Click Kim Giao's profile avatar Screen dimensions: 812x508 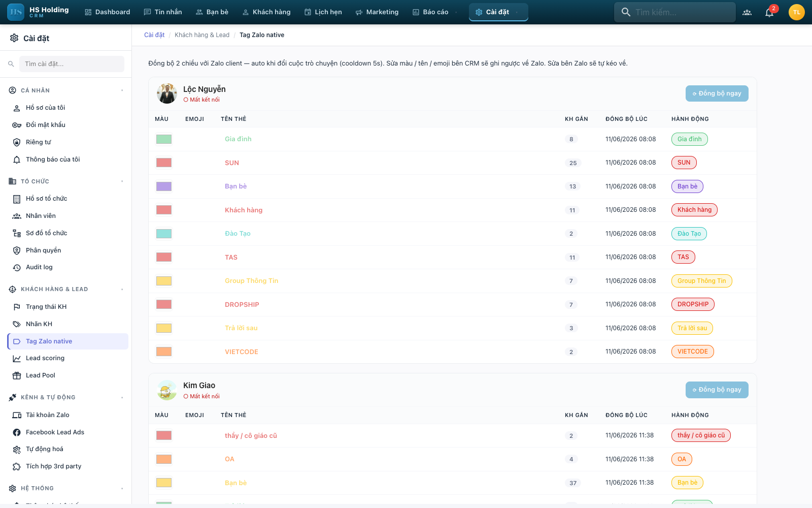pos(166,390)
